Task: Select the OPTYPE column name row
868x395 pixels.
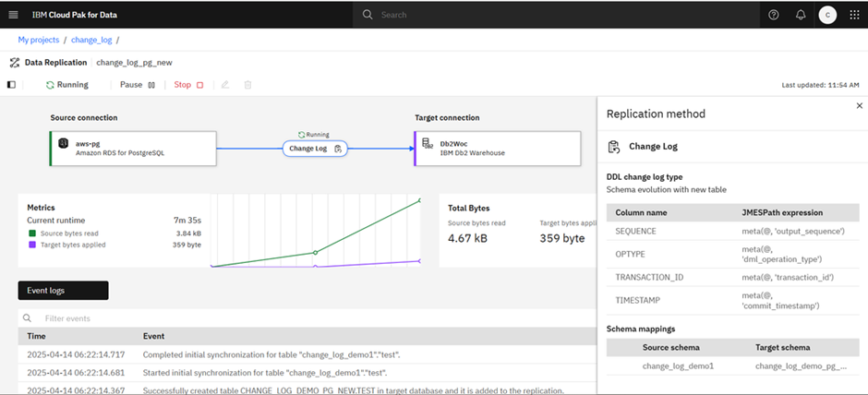Action: [733, 254]
